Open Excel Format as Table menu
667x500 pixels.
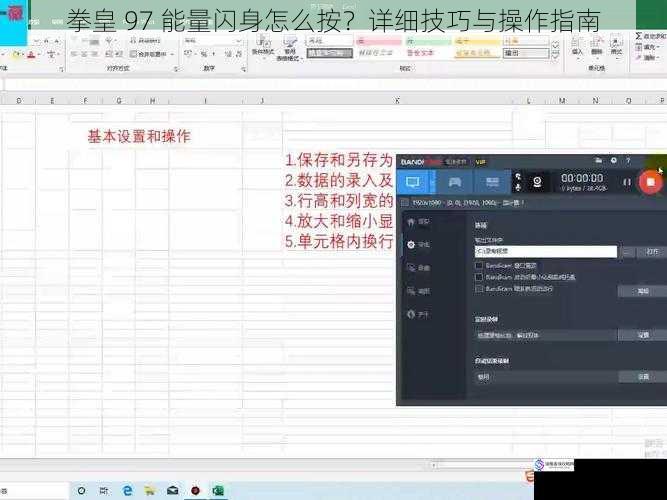point(290,48)
